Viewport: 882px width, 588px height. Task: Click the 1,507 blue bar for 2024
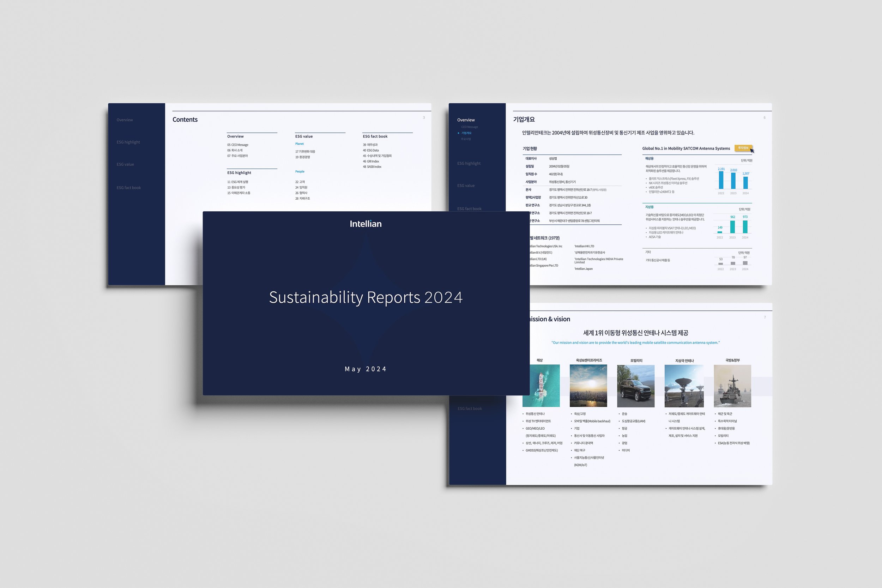tap(745, 183)
